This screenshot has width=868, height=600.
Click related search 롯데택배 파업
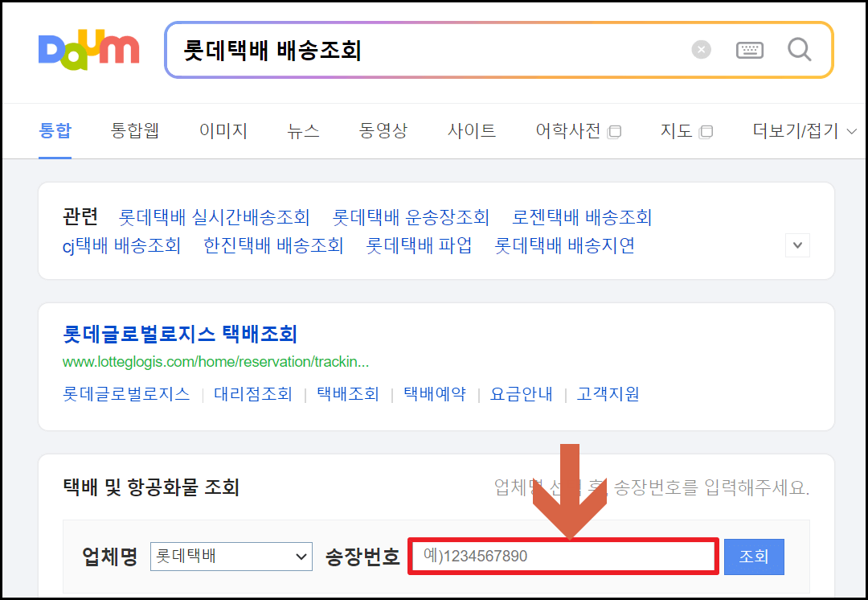pos(419,245)
